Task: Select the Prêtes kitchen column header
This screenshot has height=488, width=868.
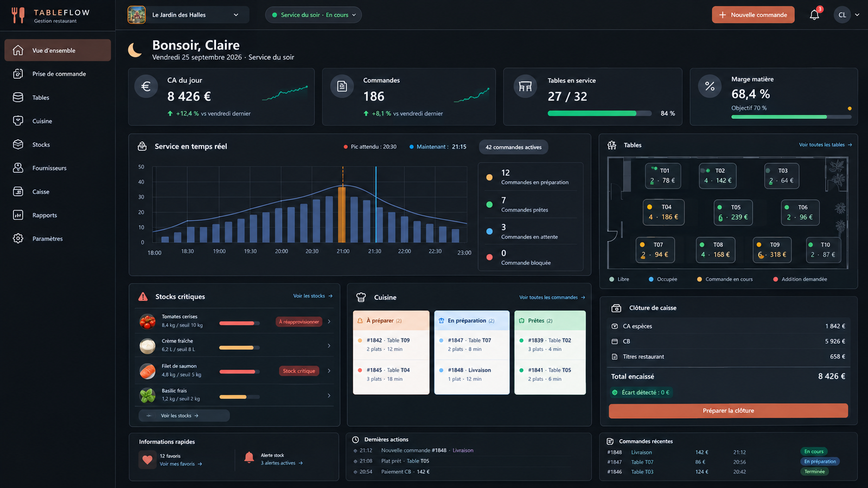Action: (x=550, y=320)
